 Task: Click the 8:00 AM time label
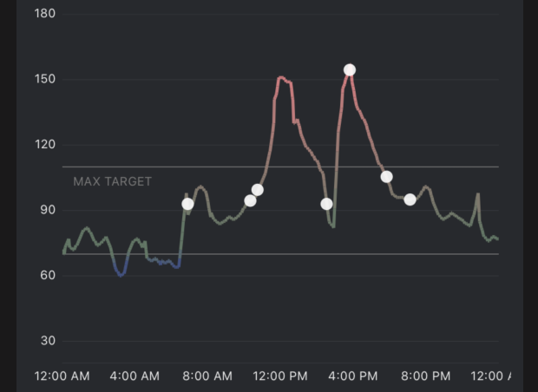(x=208, y=376)
